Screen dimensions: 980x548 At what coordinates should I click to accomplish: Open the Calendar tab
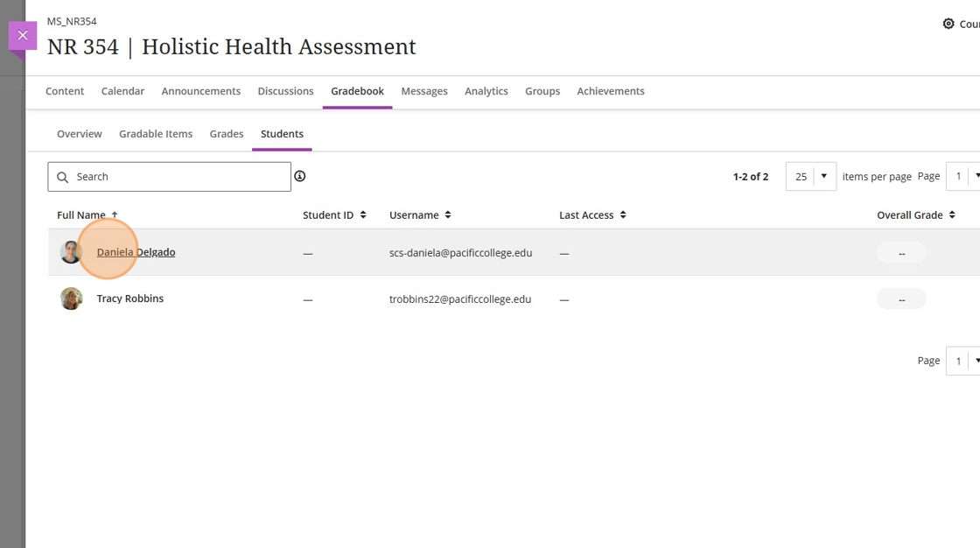point(122,91)
